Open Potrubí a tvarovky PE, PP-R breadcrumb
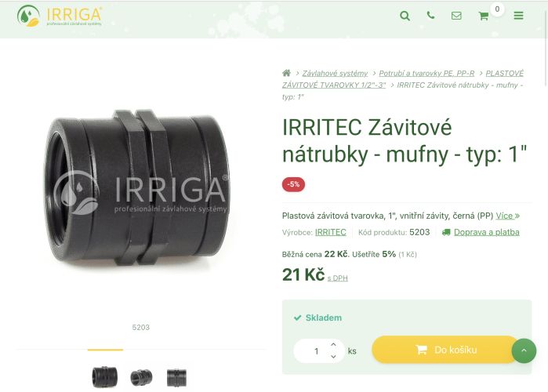Screen dimensions: 548x392 (426, 74)
